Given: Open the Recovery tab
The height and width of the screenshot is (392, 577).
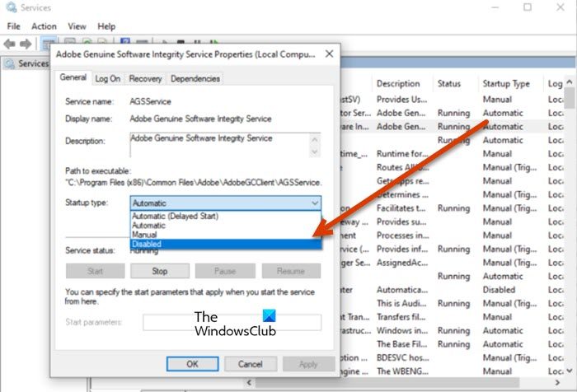Looking at the screenshot, I should 145,79.
